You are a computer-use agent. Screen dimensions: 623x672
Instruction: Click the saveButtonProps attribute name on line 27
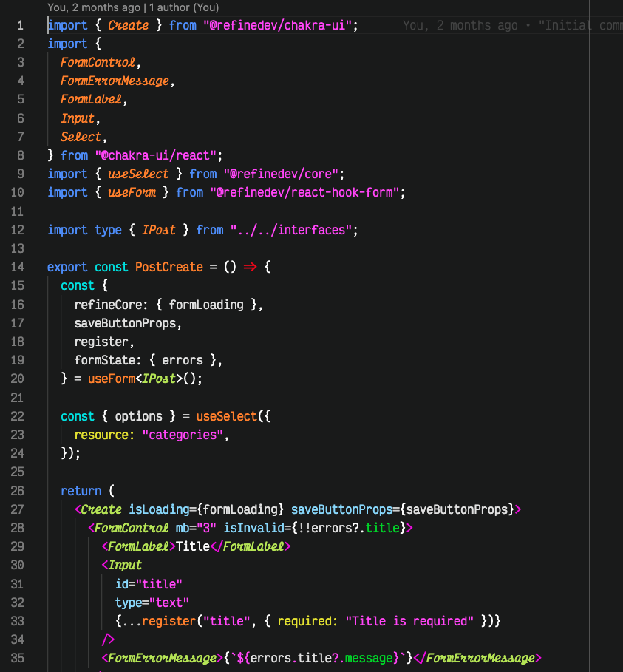(341, 509)
